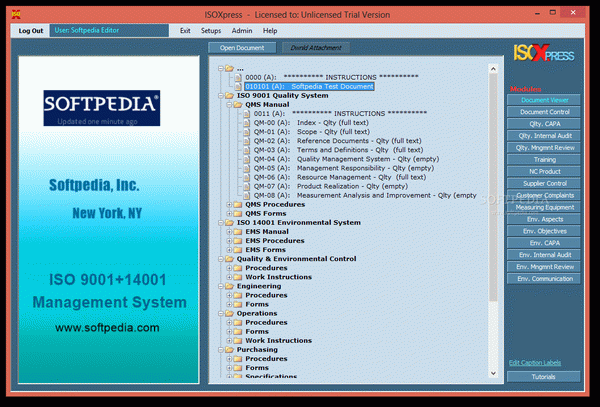Open the Env. Aspects module

544,219
